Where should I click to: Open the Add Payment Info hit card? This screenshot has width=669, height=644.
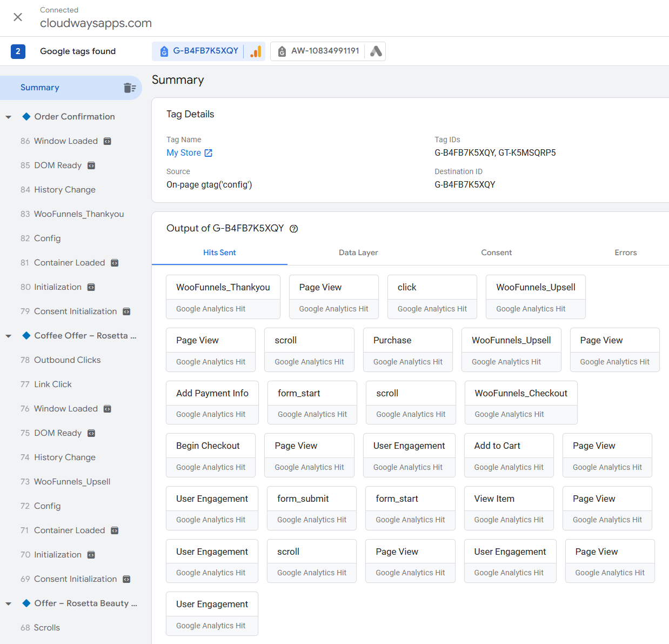212,403
